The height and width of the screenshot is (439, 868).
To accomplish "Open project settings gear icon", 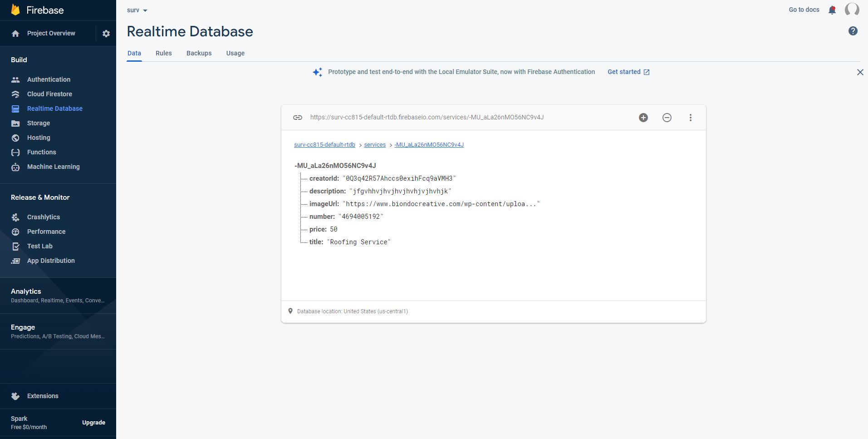I will pyautogui.click(x=106, y=34).
